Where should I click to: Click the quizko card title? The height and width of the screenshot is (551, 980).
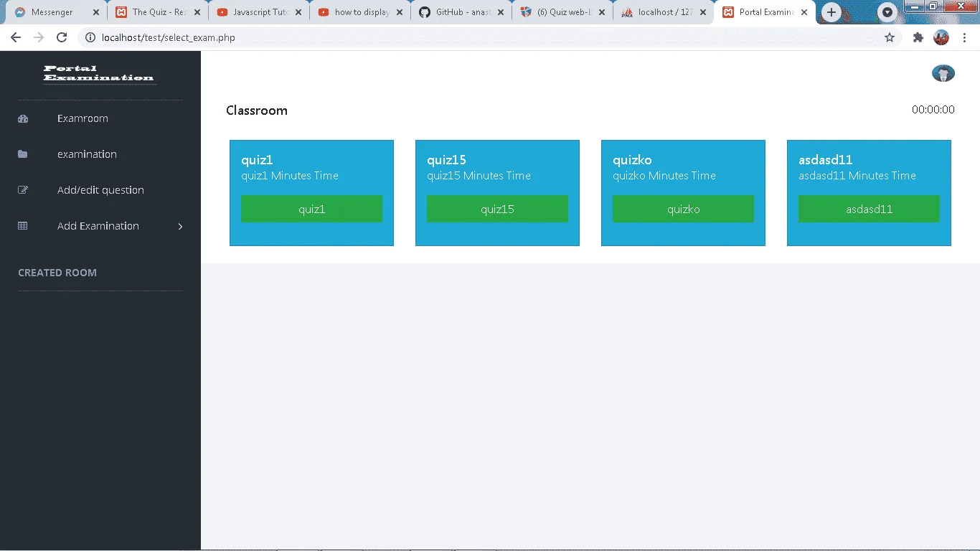[x=632, y=160]
